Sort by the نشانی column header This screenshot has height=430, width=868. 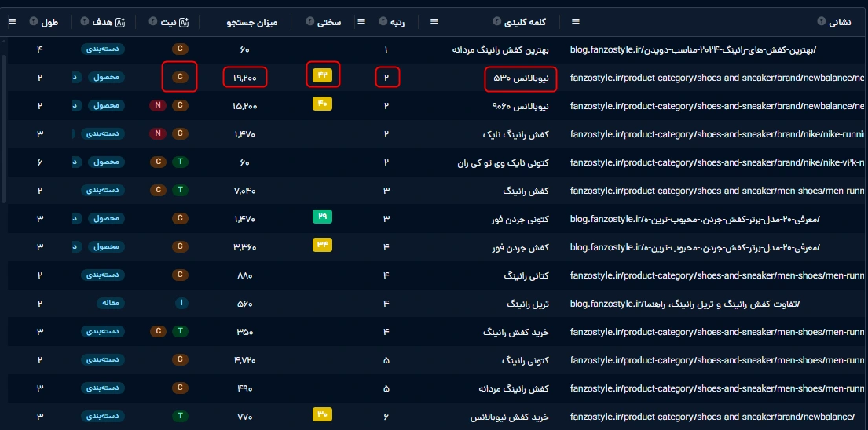tap(841, 22)
